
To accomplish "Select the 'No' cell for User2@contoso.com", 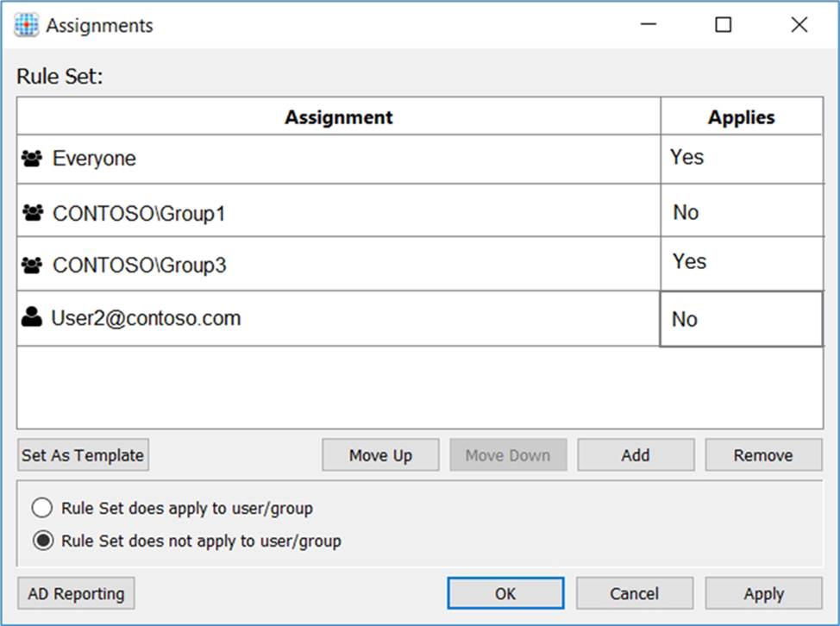I will (741, 319).
